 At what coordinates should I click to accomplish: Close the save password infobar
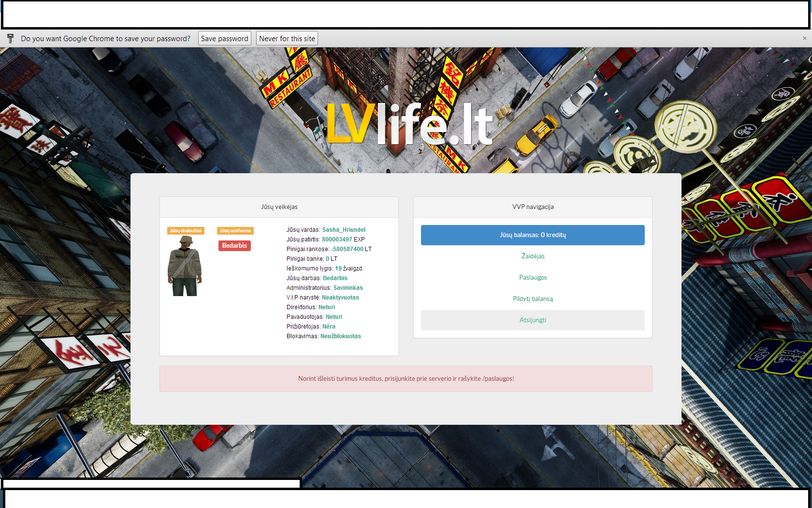coord(804,38)
